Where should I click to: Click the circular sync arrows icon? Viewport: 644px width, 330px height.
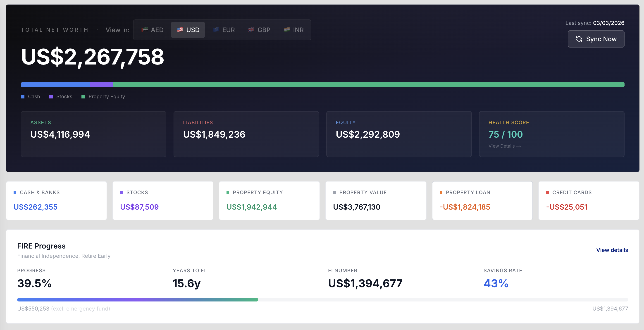[580, 39]
